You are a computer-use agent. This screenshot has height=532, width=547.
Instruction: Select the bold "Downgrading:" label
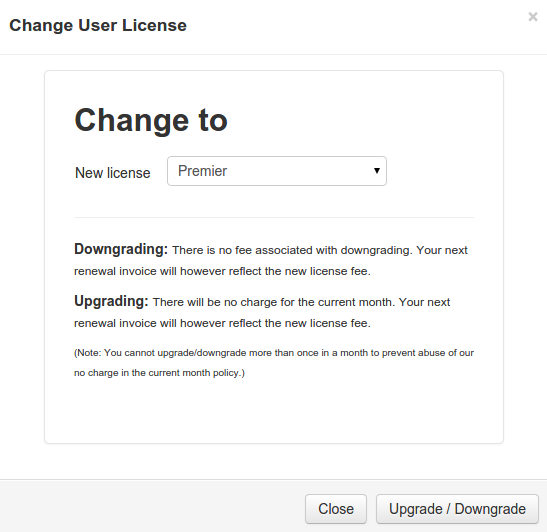pyautogui.click(x=121, y=249)
